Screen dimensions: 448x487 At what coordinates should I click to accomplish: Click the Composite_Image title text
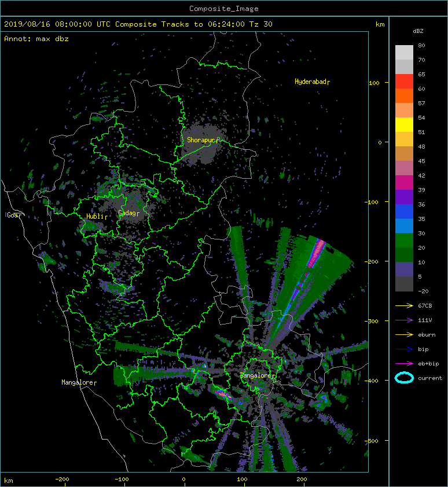pyautogui.click(x=224, y=9)
